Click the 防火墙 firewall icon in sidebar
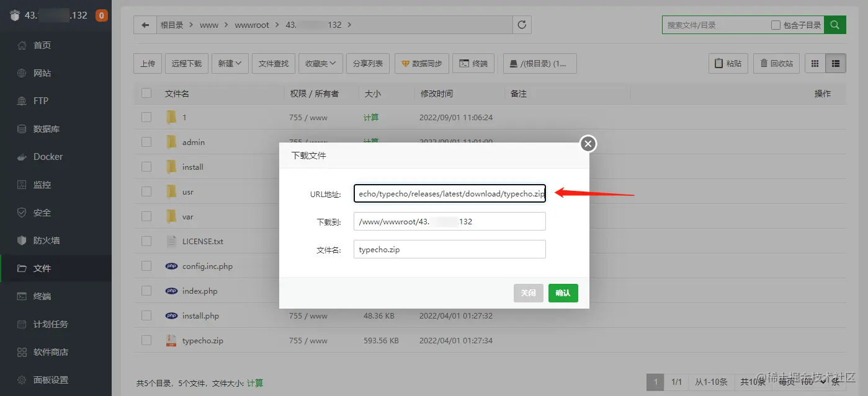Image resolution: width=868 pixels, height=396 pixels. pos(22,240)
